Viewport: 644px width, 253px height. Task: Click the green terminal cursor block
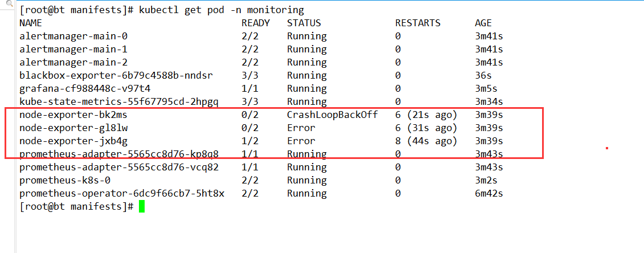click(142, 207)
